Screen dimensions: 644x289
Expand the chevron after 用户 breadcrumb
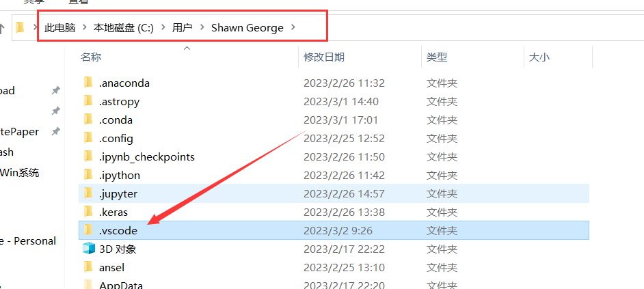[202, 27]
